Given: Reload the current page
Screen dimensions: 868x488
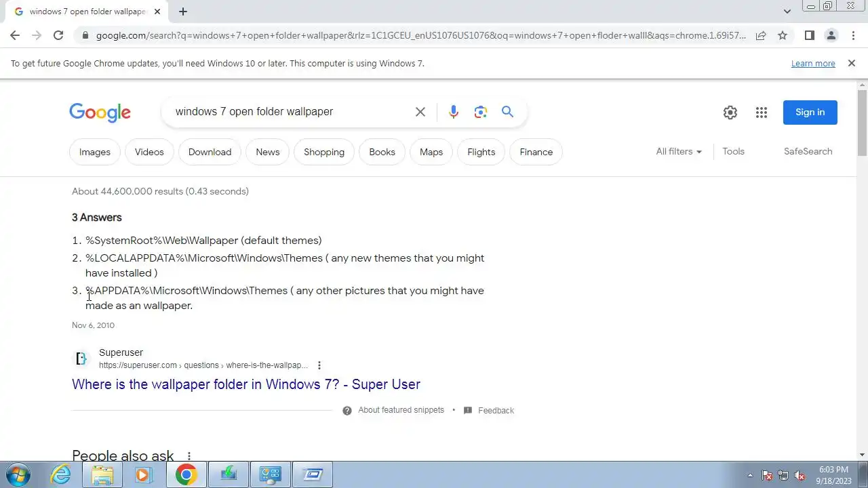Looking at the screenshot, I should 58,35.
